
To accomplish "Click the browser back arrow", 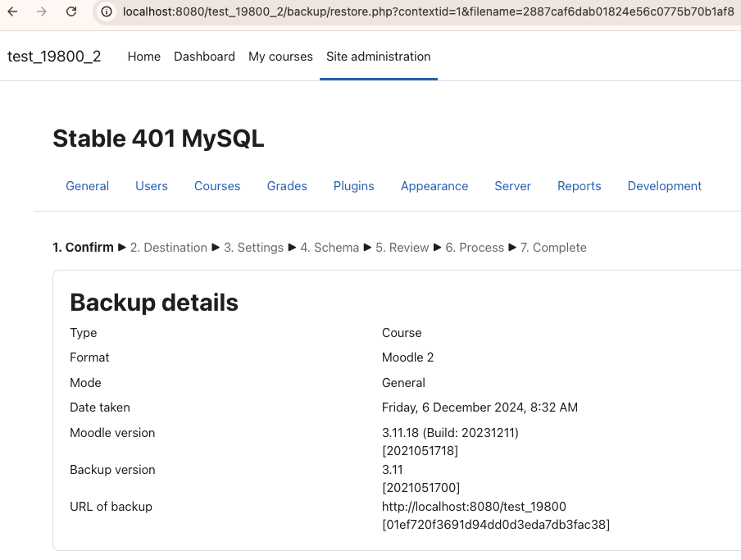I will [13, 11].
